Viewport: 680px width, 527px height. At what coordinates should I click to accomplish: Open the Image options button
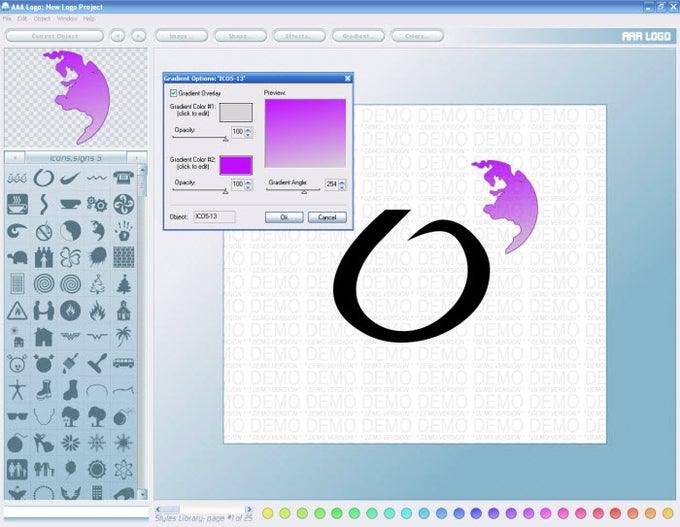click(181, 36)
